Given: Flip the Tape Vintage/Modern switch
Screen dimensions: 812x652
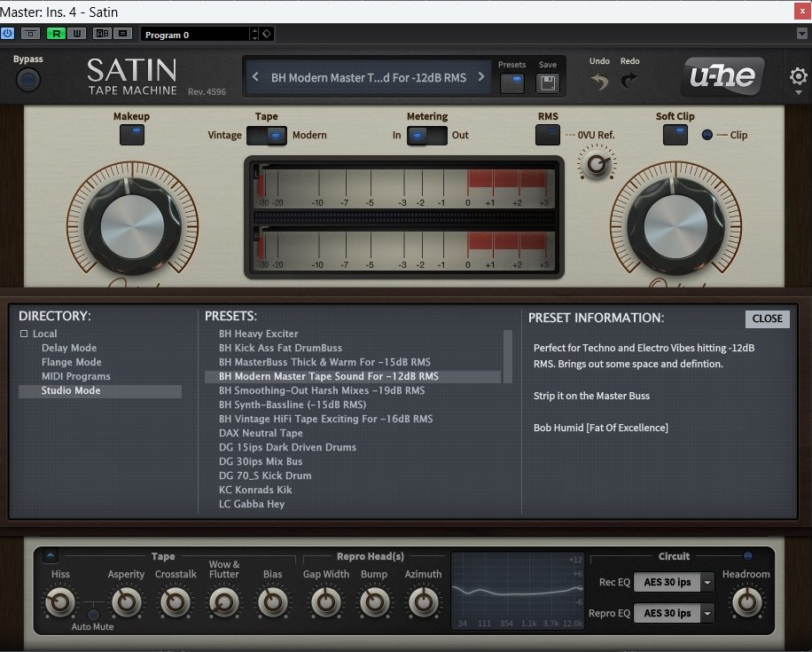Looking at the screenshot, I should tap(267, 136).
